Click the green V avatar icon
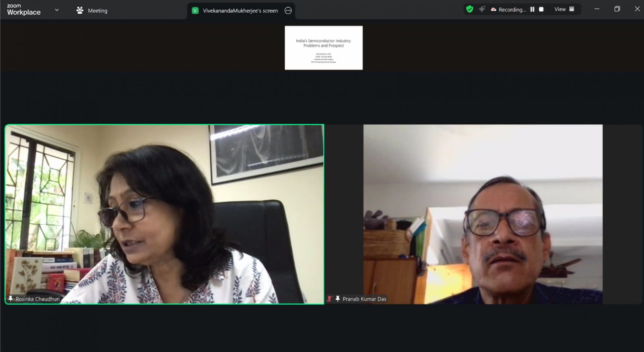 pos(195,11)
